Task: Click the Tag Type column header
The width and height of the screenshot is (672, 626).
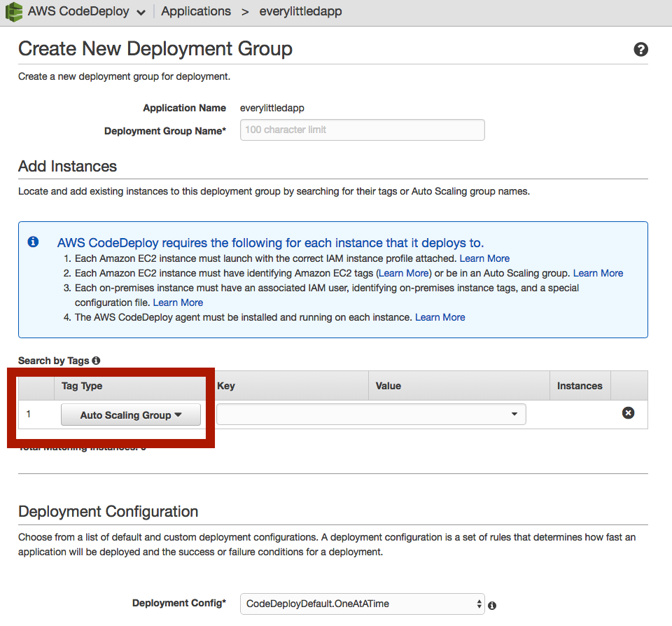Action: [x=82, y=386]
